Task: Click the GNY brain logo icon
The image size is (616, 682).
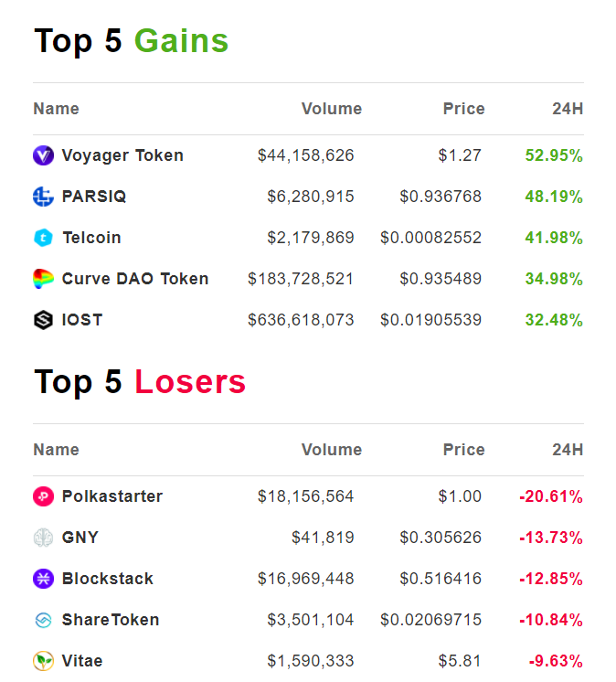Action: point(43,538)
